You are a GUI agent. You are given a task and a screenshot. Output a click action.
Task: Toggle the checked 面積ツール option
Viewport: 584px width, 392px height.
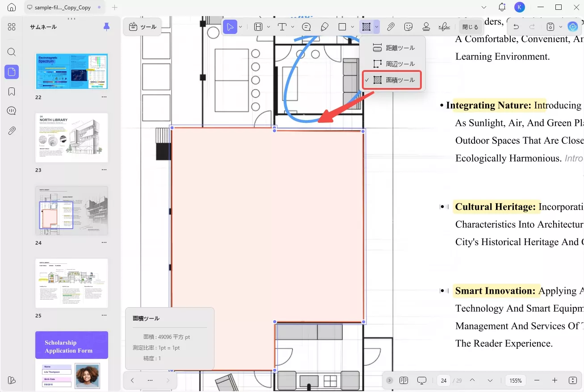coord(392,80)
